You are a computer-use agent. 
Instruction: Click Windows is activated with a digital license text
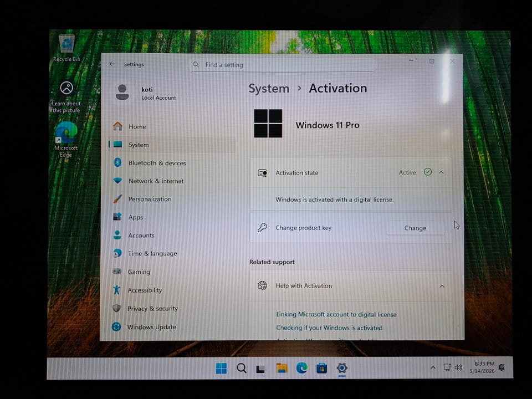pyautogui.click(x=335, y=199)
